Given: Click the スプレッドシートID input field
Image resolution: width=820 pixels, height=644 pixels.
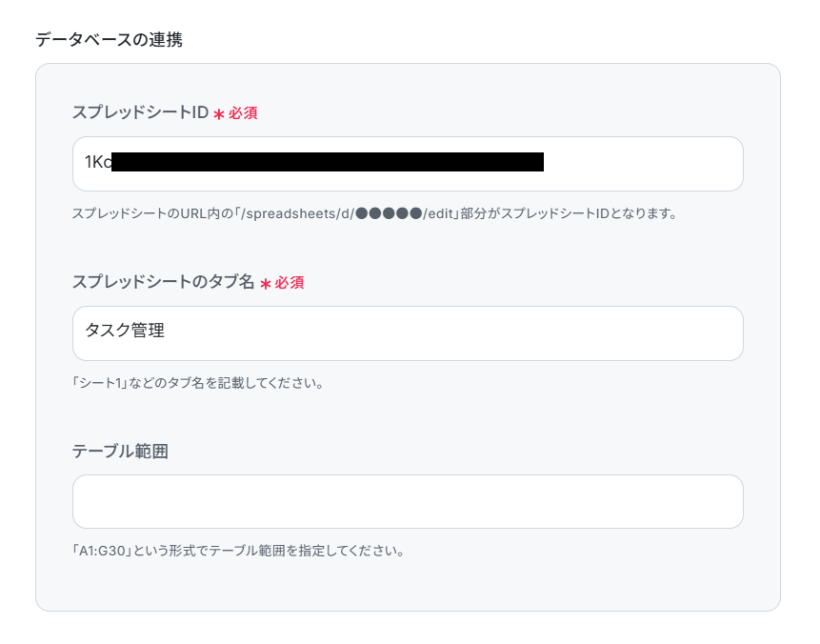Looking at the screenshot, I should (408, 164).
